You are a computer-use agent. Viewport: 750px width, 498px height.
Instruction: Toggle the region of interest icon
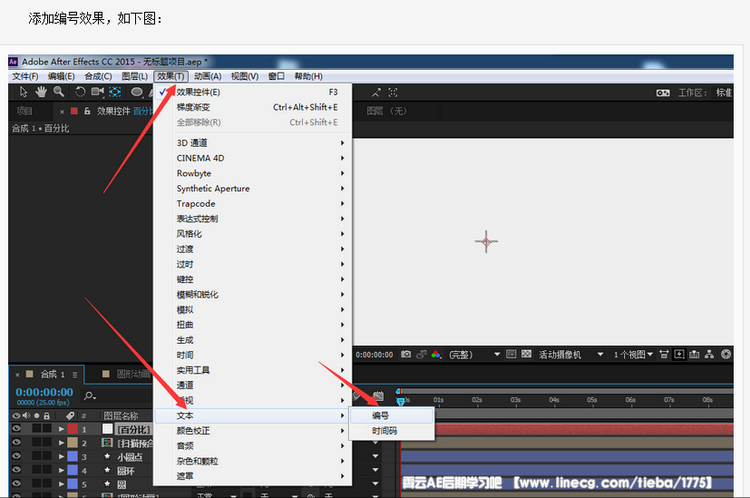click(511, 354)
